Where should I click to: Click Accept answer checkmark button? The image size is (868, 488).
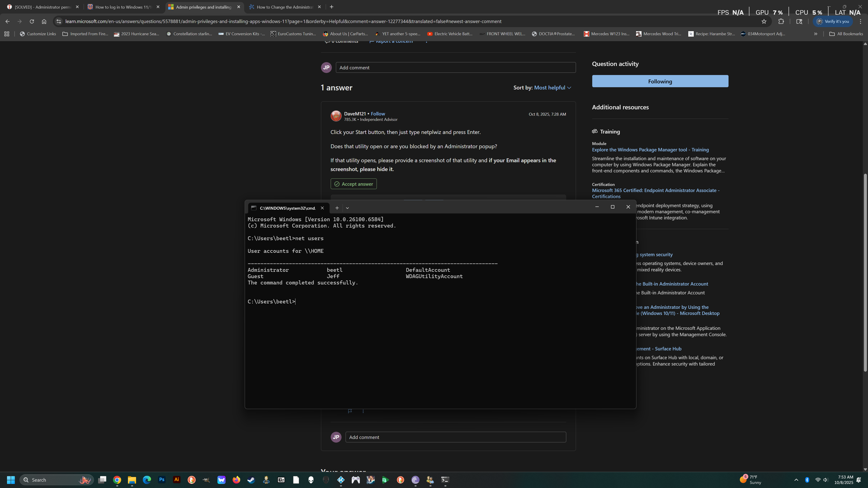354,184
